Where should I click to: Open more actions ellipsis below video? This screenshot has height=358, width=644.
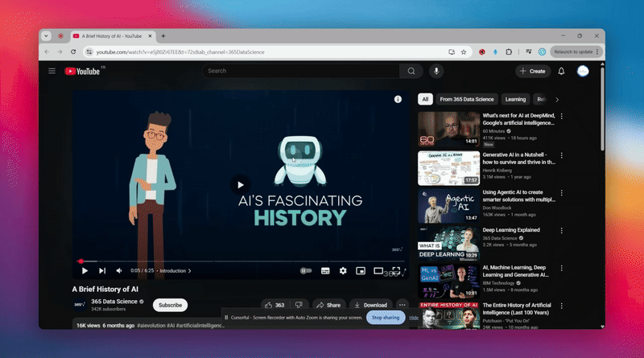click(402, 305)
